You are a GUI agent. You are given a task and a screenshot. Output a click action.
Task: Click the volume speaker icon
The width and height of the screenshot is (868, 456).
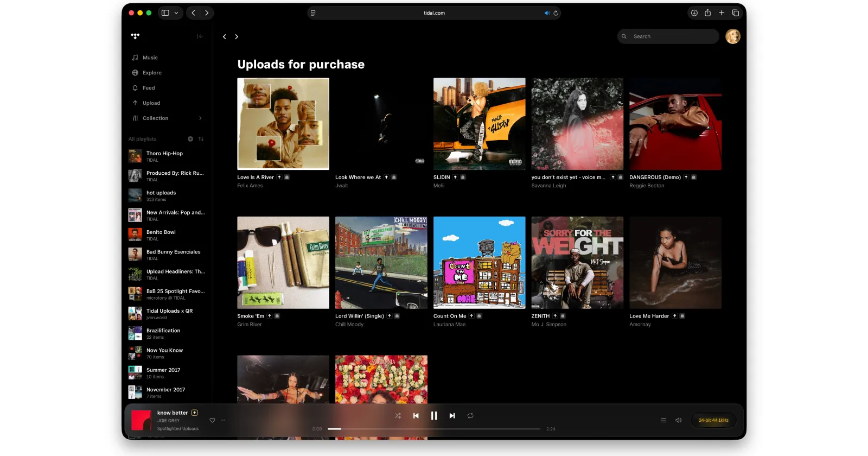[678, 420]
